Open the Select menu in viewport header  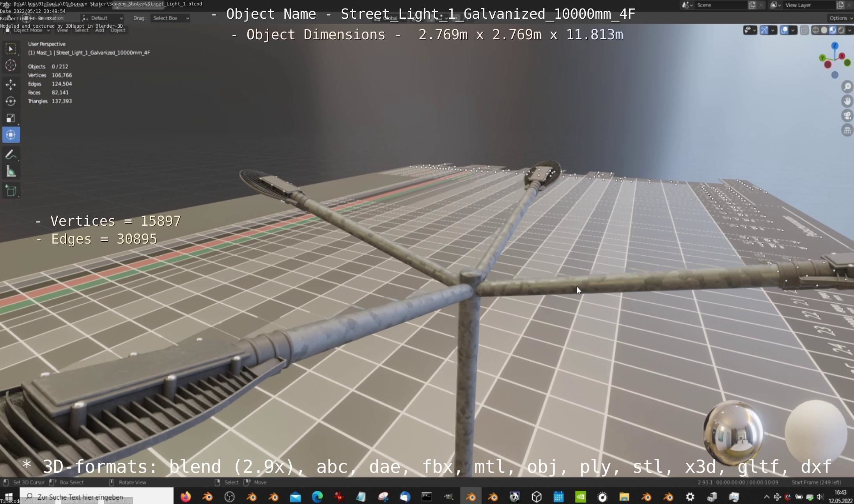(82, 30)
